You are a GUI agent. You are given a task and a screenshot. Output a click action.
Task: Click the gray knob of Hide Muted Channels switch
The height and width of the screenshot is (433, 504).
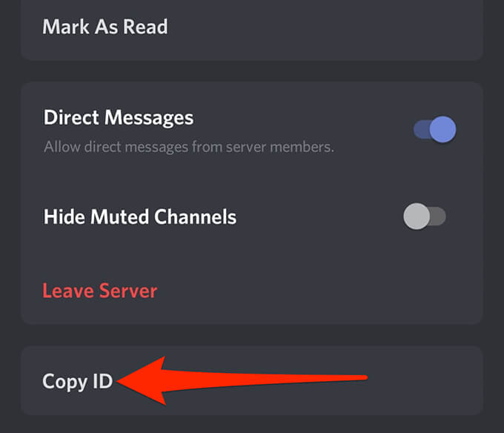417,216
